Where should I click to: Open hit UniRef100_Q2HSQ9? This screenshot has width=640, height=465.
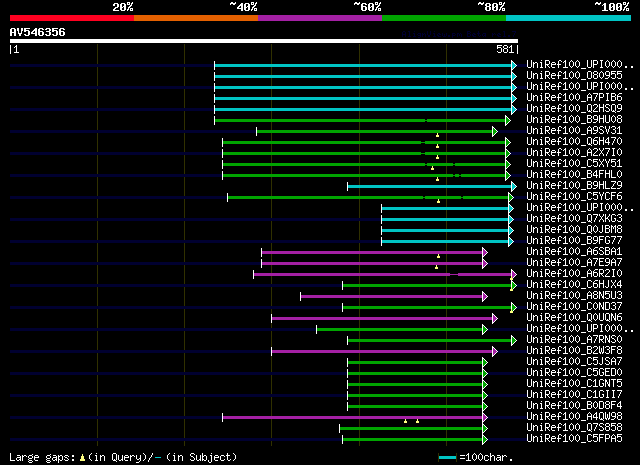[x=574, y=109]
